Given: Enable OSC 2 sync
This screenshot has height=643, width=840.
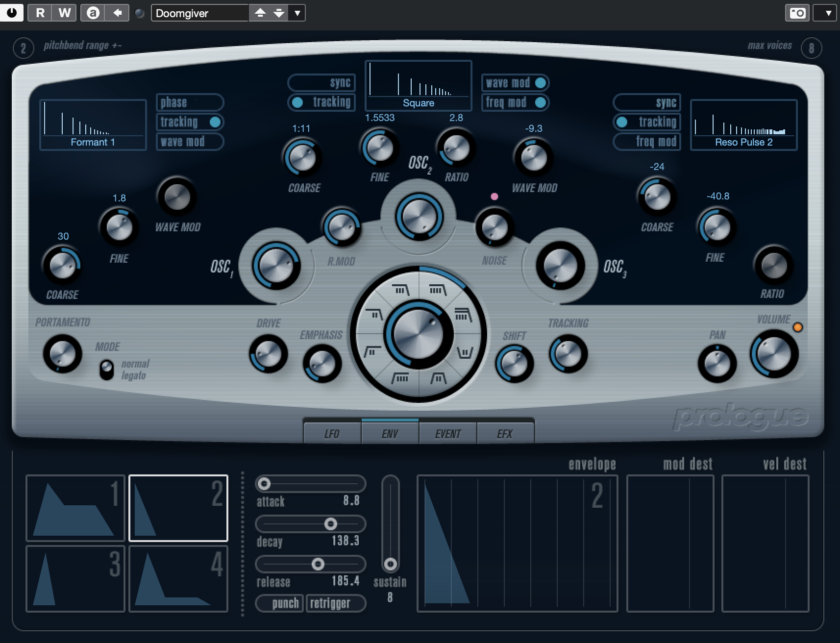Looking at the screenshot, I should pos(321,82).
